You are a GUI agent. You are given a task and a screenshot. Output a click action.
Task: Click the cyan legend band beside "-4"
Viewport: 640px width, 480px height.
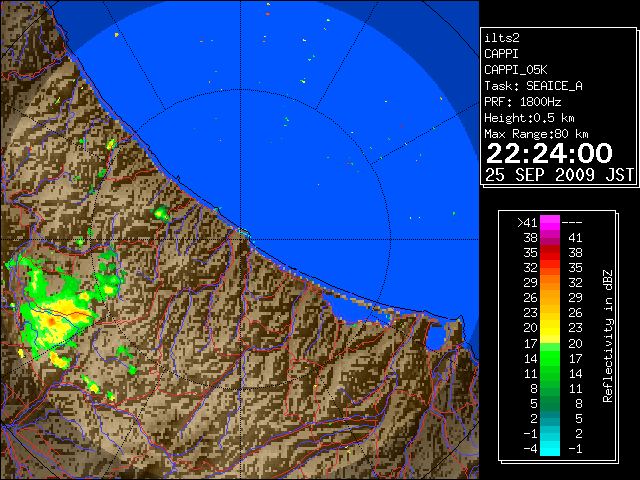pyautogui.click(x=550, y=448)
